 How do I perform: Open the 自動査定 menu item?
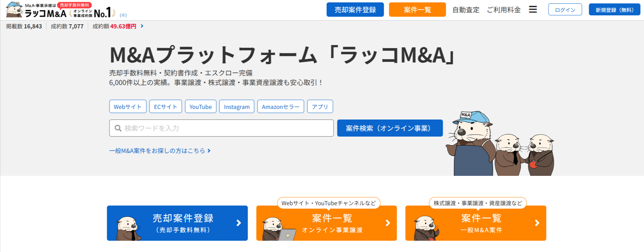click(466, 10)
